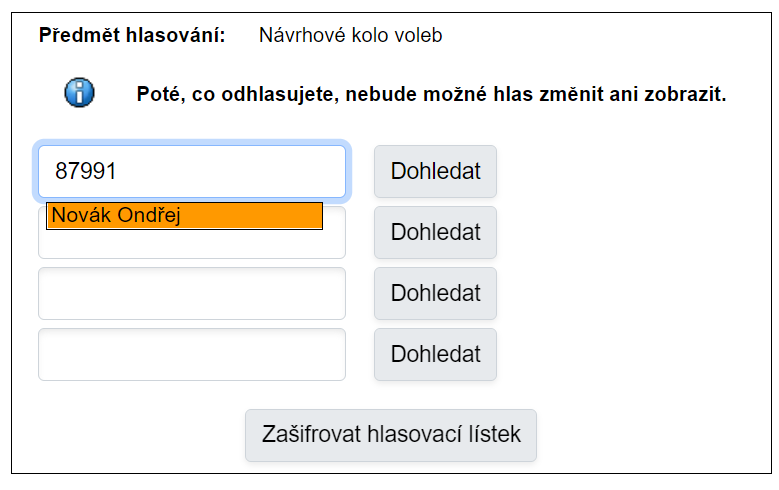
Task: Click the blue information icon
Action: point(80,93)
